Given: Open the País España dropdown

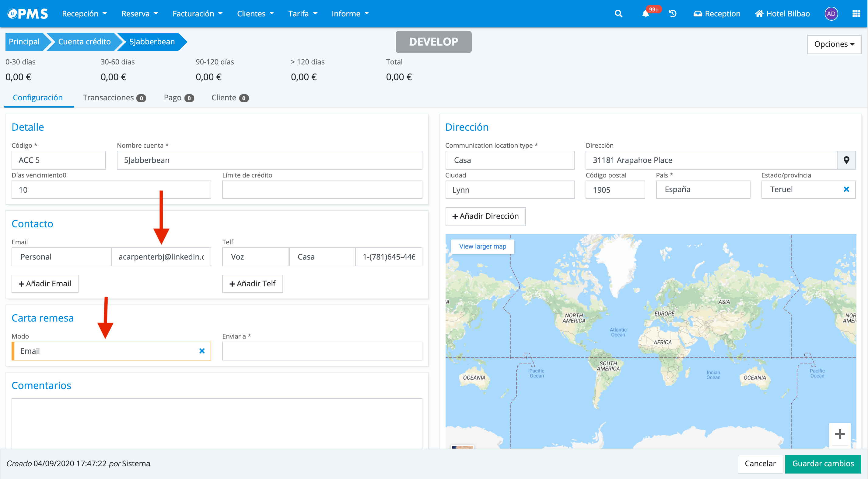Looking at the screenshot, I should 703,190.
